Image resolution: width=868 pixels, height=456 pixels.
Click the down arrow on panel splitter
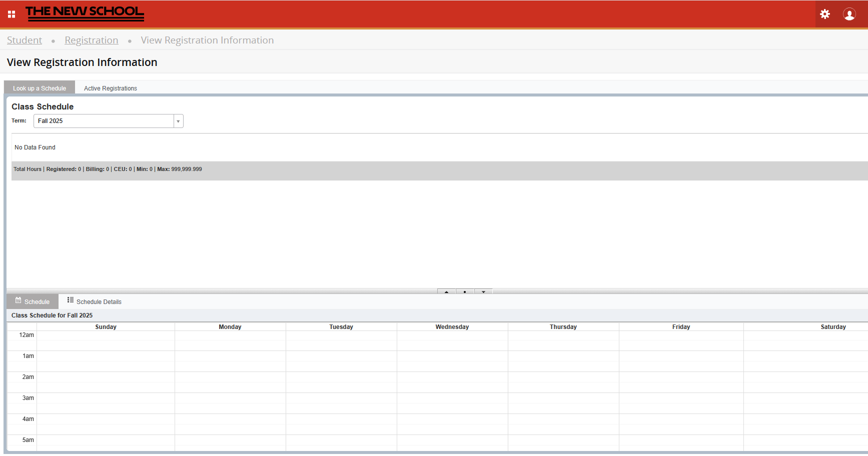coord(483,291)
